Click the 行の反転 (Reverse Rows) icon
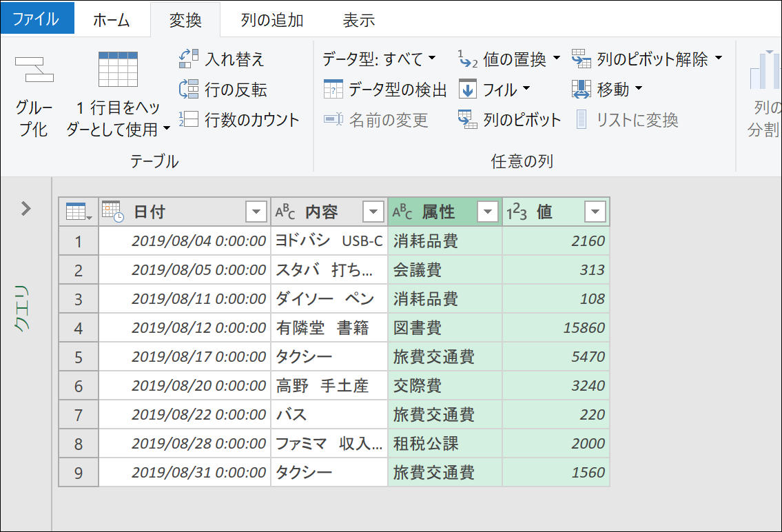 click(x=189, y=90)
